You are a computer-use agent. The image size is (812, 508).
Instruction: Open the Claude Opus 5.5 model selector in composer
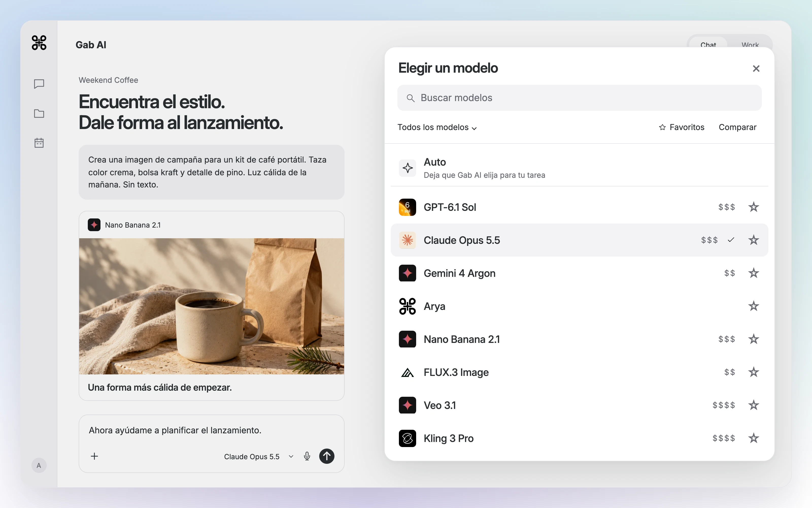pos(259,457)
